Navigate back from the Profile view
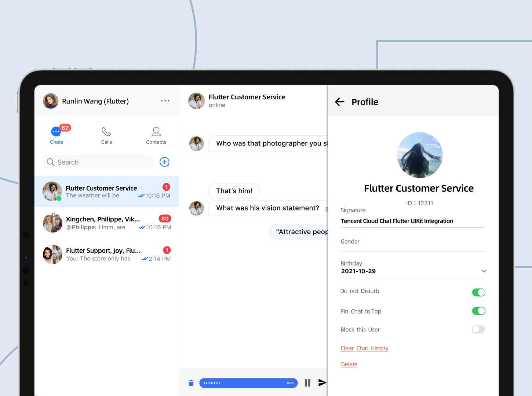Image resolution: width=532 pixels, height=396 pixels. (x=339, y=102)
